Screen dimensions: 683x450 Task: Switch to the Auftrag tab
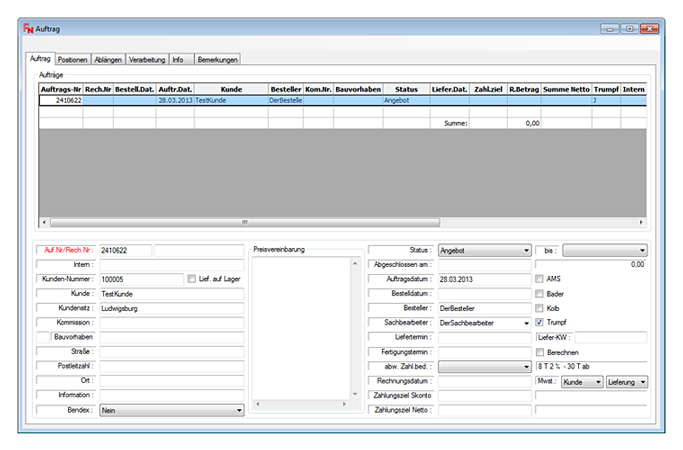[x=40, y=58]
